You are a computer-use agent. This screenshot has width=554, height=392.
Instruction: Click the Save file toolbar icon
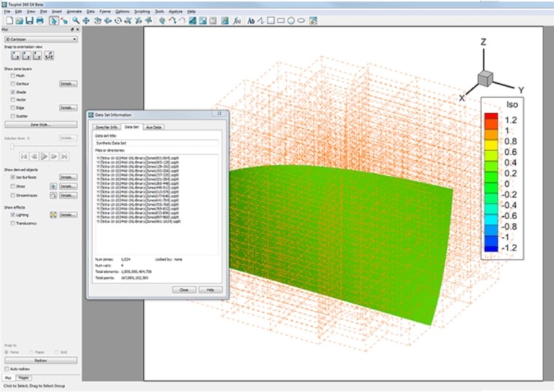click(28, 21)
